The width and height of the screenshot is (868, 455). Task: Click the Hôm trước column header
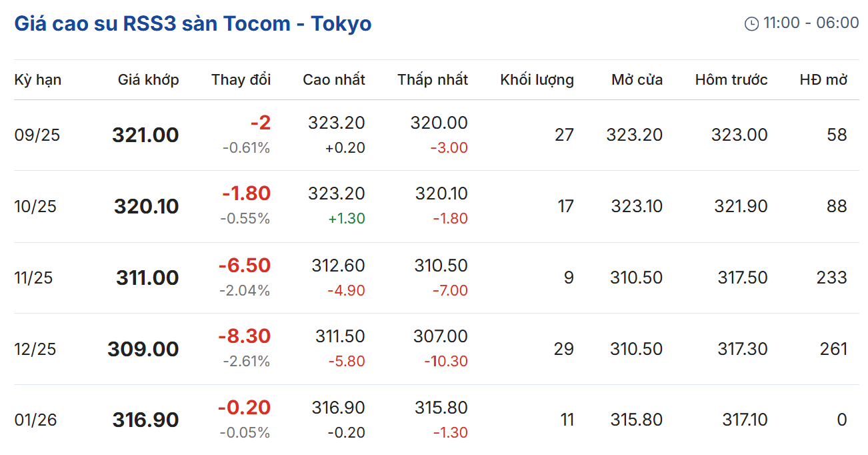[x=731, y=80]
